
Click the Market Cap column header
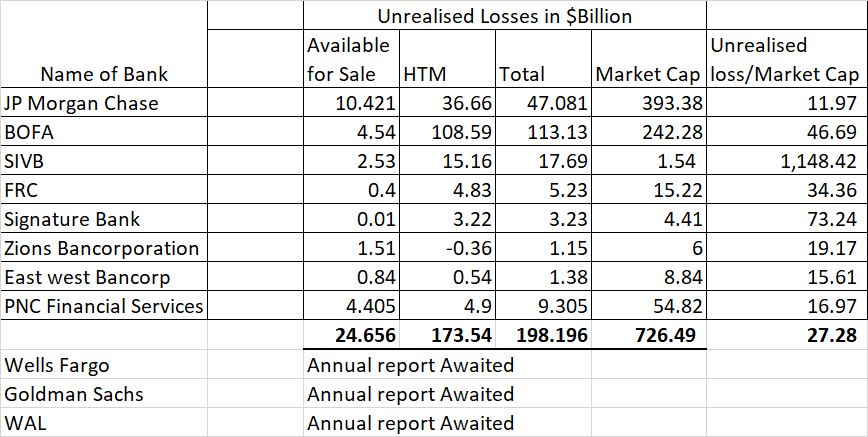tap(648, 74)
